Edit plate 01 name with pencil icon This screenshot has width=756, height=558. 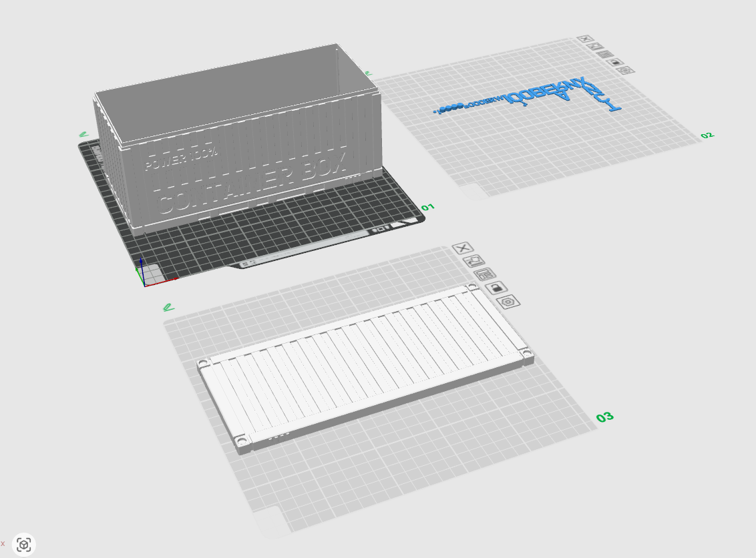83,134
